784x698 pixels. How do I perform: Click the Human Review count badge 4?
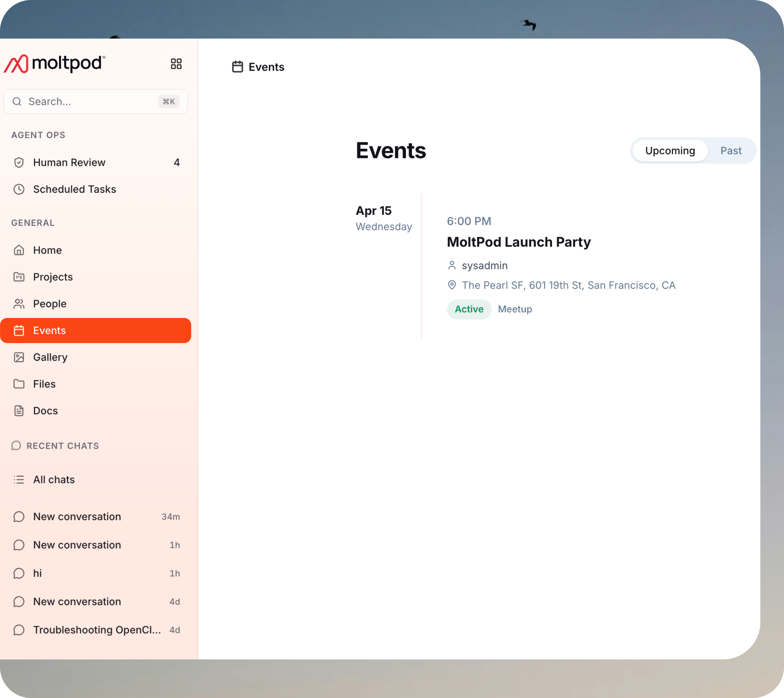[177, 163]
